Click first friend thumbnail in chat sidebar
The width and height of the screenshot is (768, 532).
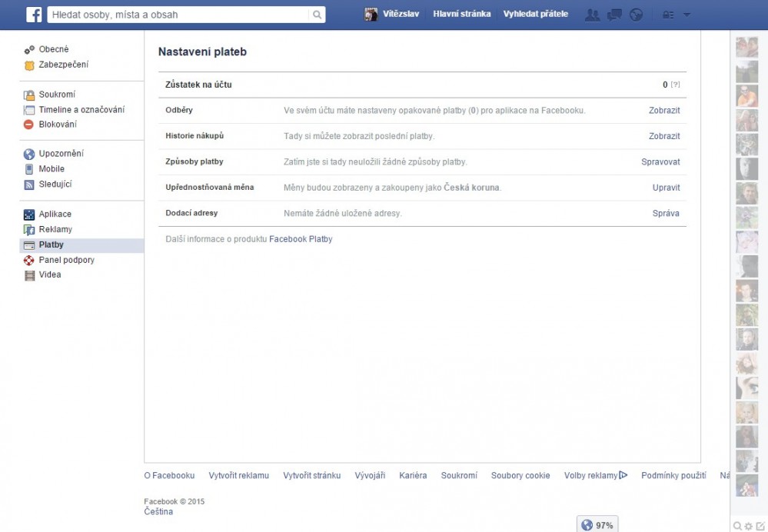pos(746,48)
